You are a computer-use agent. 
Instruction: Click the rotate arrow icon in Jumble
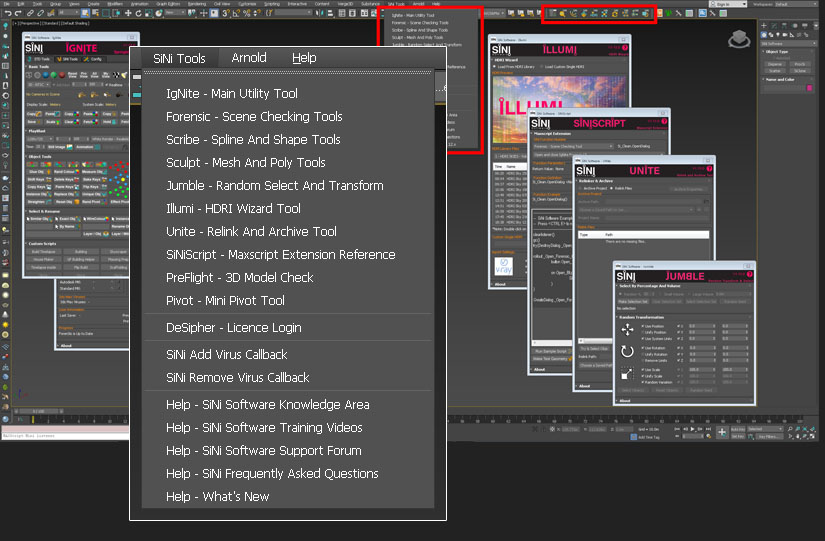tap(627, 352)
